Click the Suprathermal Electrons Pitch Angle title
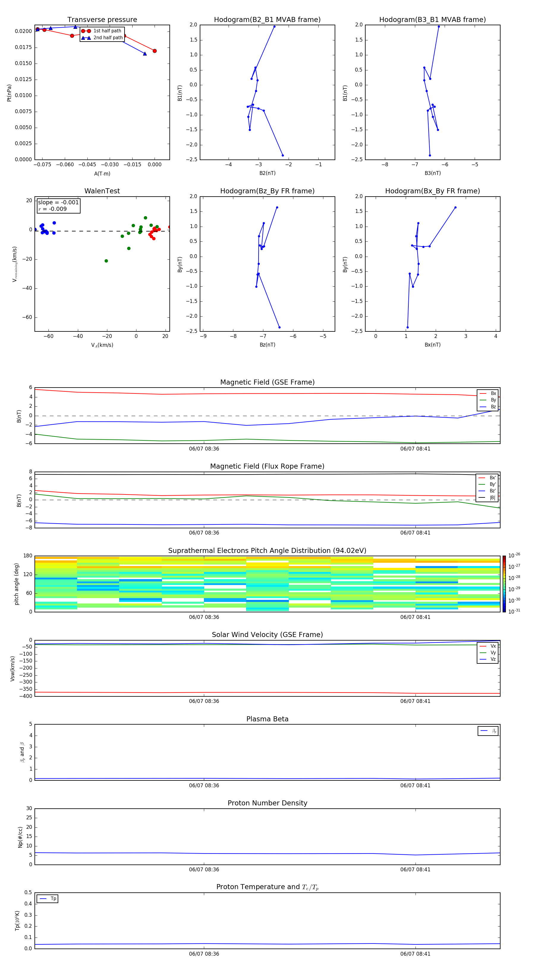Screen dimensions: 535x980 267,551
